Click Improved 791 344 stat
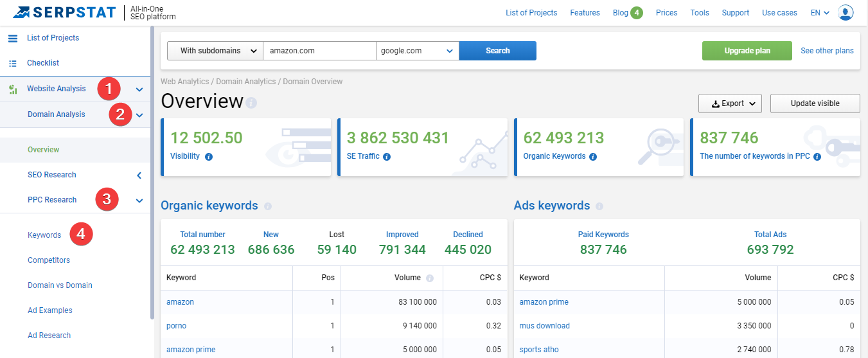This screenshot has height=358, width=868. click(x=402, y=243)
